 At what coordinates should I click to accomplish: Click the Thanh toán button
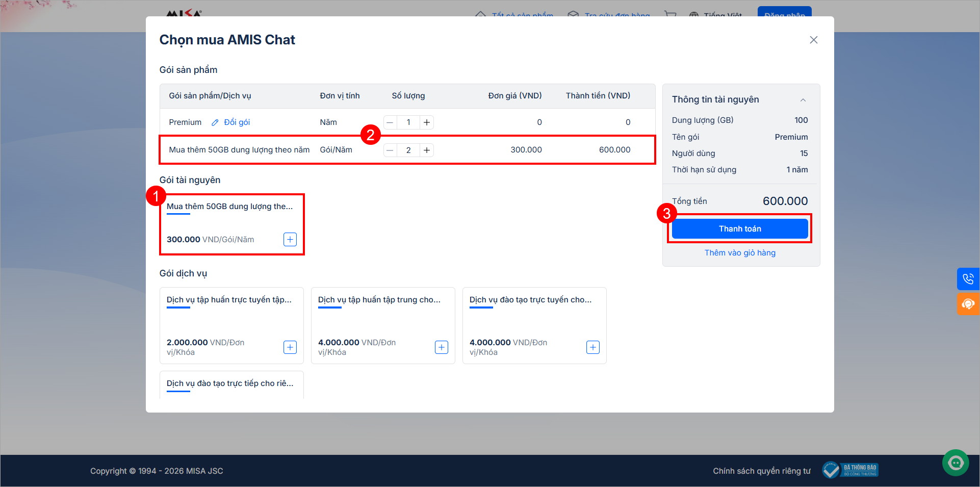tap(740, 228)
